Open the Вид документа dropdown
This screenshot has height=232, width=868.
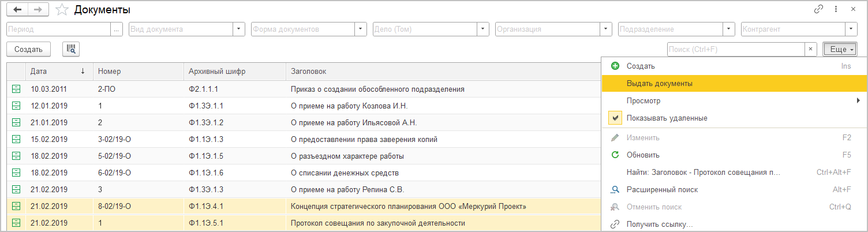click(x=239, y=29)
